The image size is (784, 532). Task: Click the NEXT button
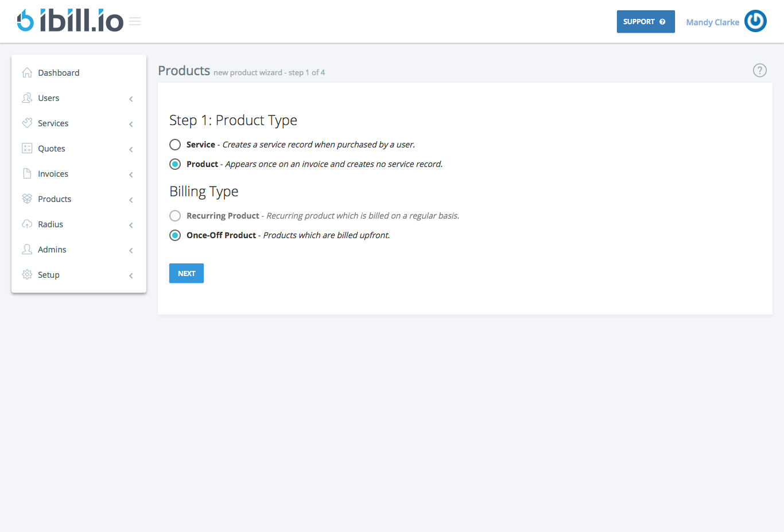point(186,273)
